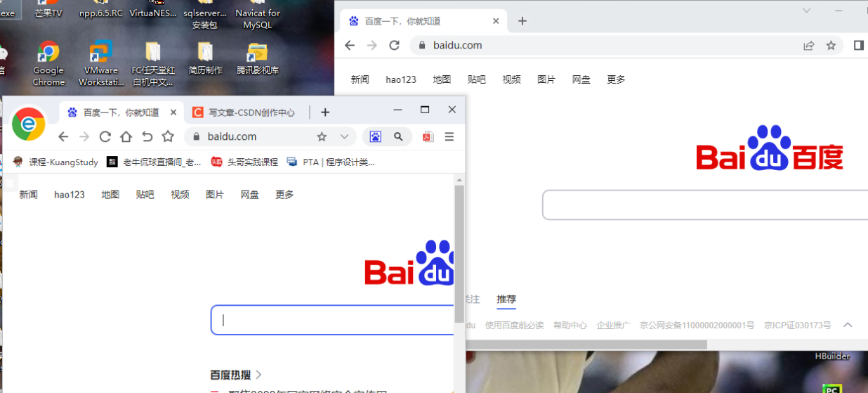Click the 360 browser logo in front window
This screenshot has height=393, width=868.
click(29, 124)
